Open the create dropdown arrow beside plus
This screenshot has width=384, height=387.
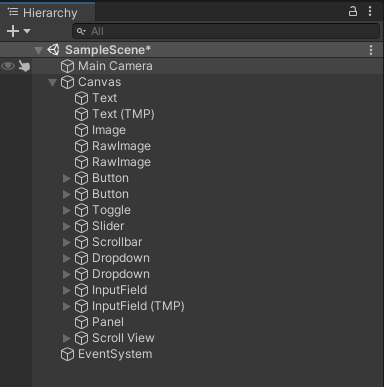pos(27,31)
